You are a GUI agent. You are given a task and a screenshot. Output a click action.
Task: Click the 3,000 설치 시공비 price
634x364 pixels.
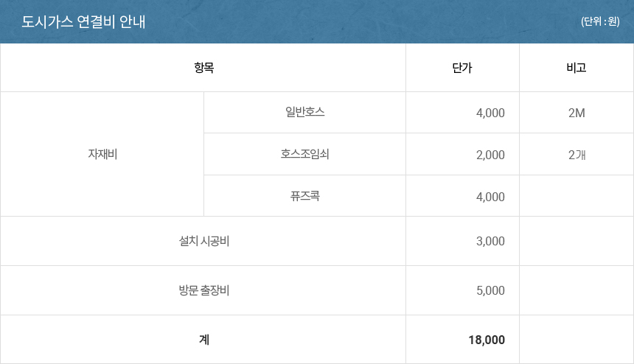pos(490,241)
